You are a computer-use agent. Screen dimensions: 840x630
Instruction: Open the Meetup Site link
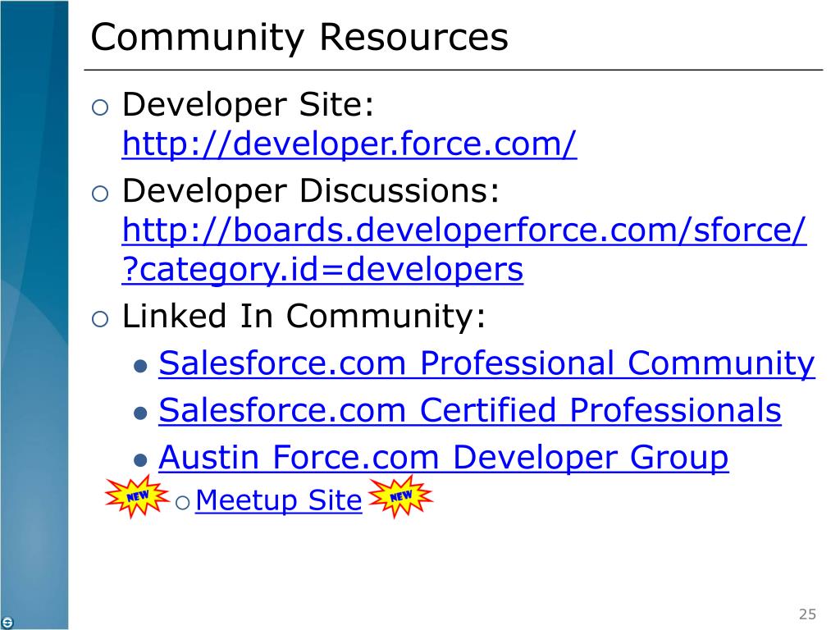pos(279,500)
